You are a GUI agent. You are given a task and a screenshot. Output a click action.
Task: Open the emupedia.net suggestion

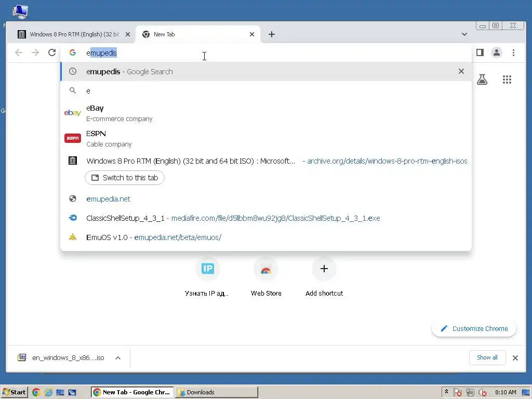[x=266, y=199]
